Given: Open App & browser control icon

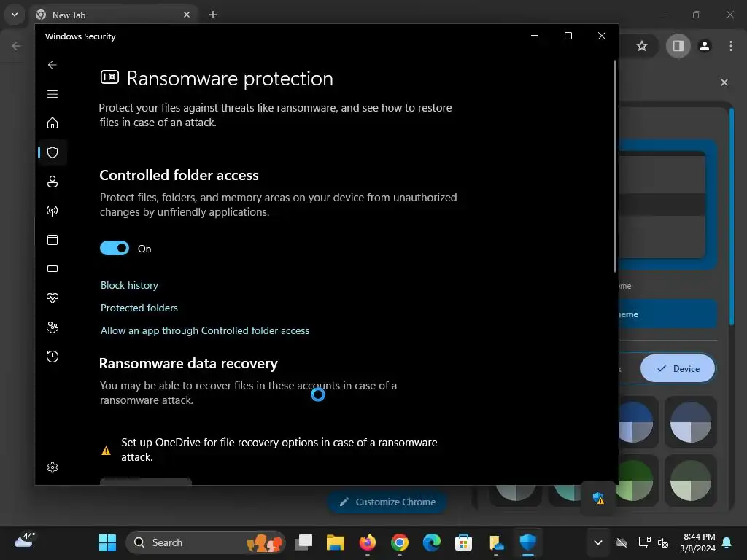Looking at the screenshot, I should click(x=53, y=240).
